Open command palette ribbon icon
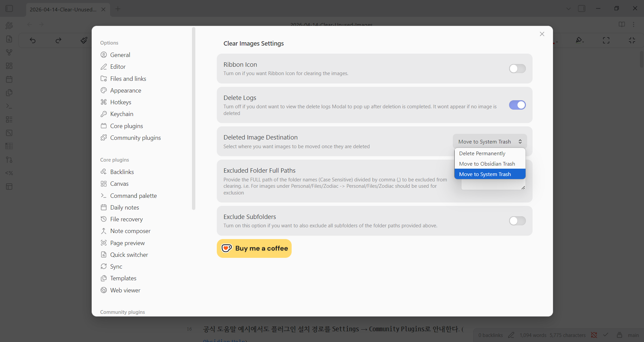 9,106
